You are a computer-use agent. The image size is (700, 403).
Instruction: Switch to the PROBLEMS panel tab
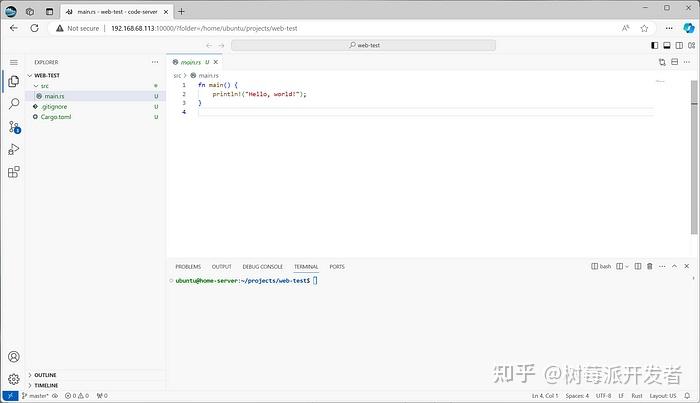coord(188,266)
